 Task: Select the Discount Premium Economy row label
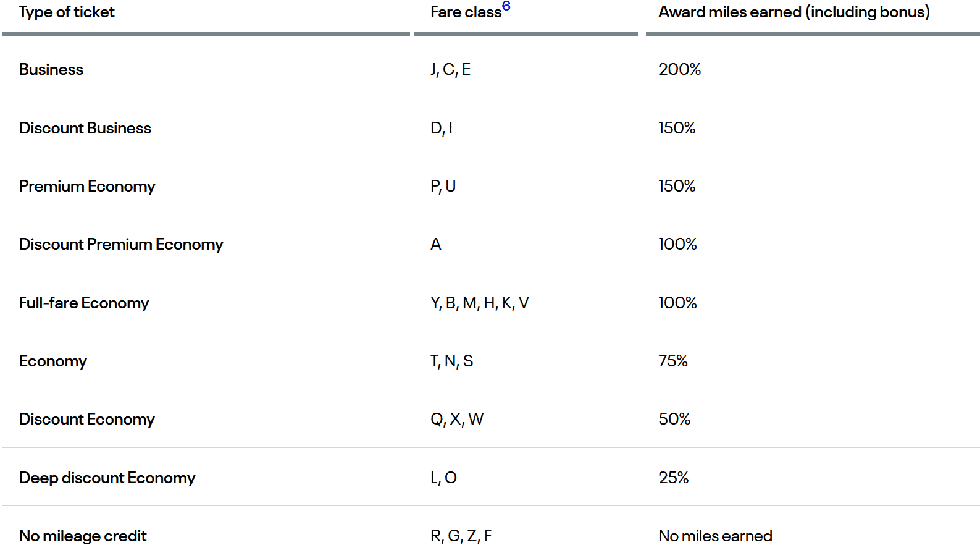coord(121,245)
